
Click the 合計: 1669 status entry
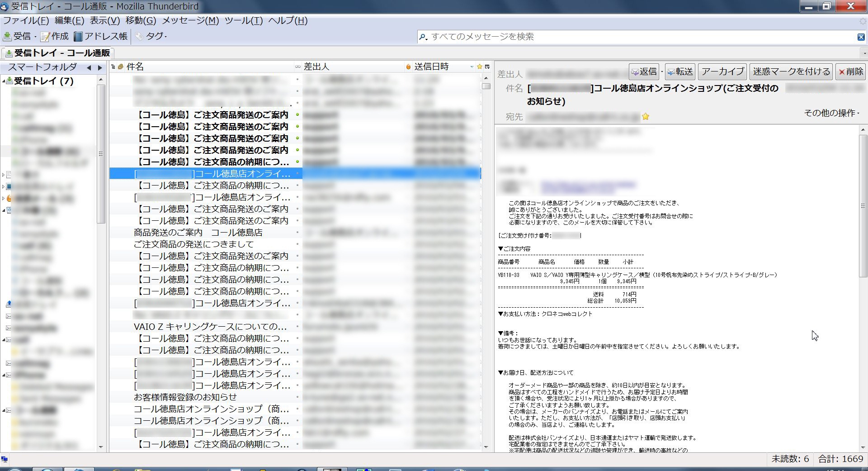tap(840, 459)
